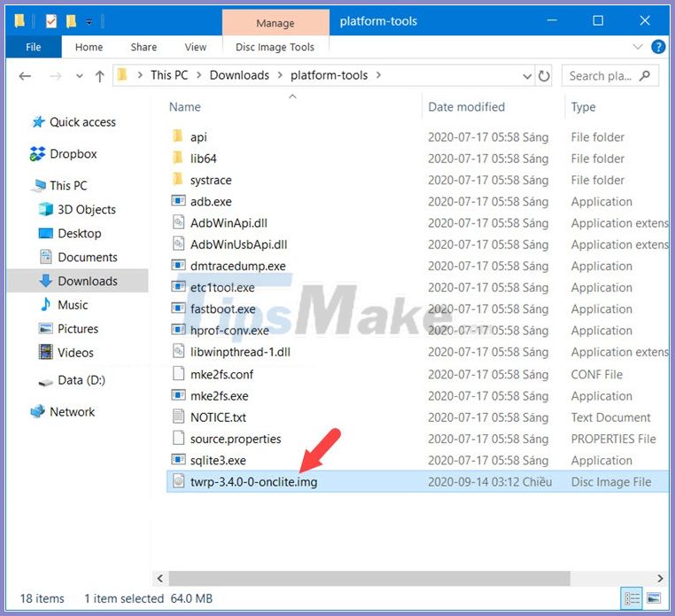Expand chevron after platform-tools breadcrumb
Image resolution: width=675 pixels, height=616 pixels.
tap(378, 75)
